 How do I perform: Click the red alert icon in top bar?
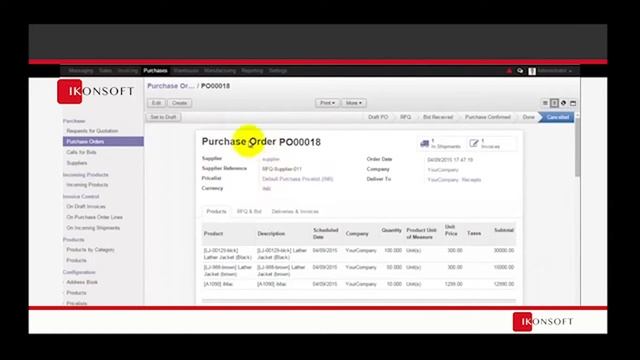click(x=509, y=71)
